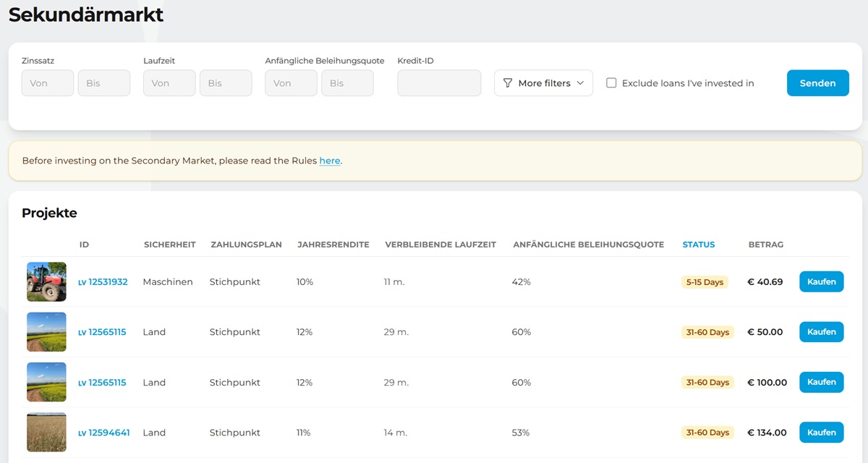This screenshot has height=463, width=868.
Task: Click the Laufzeit Von input
Action: tap(169, 83)
